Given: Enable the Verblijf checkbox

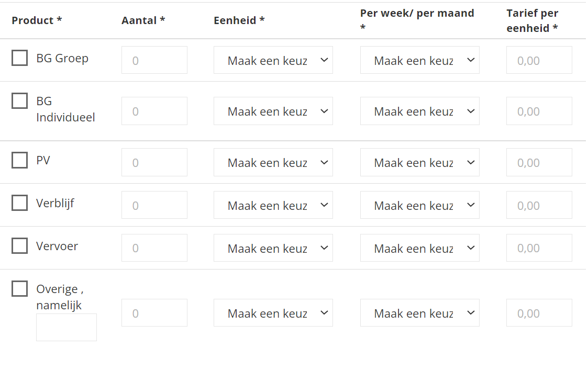Looking at the screenshot, I should click(x=19, y=203).
